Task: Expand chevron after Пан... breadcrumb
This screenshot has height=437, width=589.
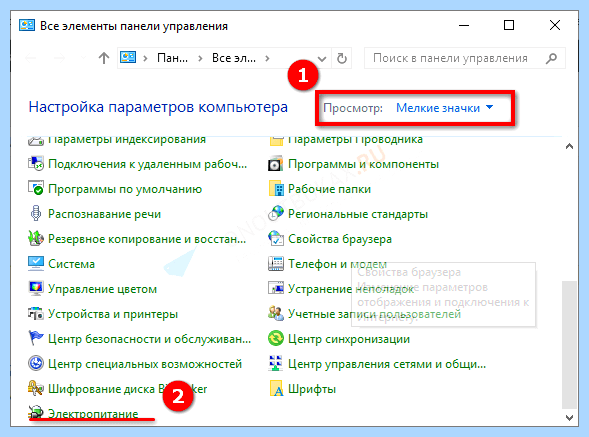Action: pos(200,58)
